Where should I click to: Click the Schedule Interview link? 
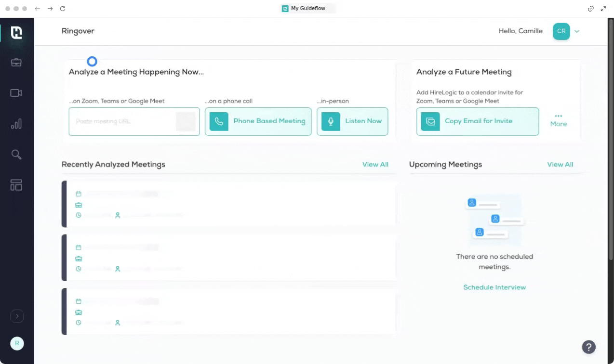click(x=494, y=287)
